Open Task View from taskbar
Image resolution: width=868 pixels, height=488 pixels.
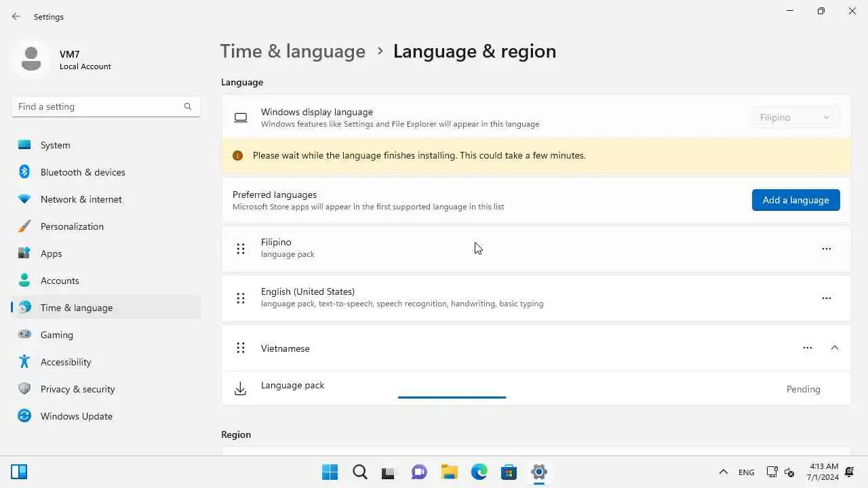pos(389,472)
